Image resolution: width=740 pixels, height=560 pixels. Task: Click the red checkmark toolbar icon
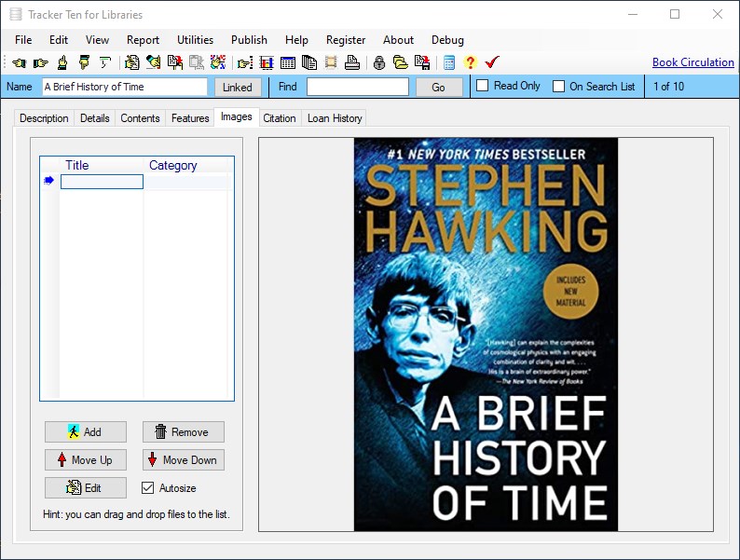click(x=492, y=62)
